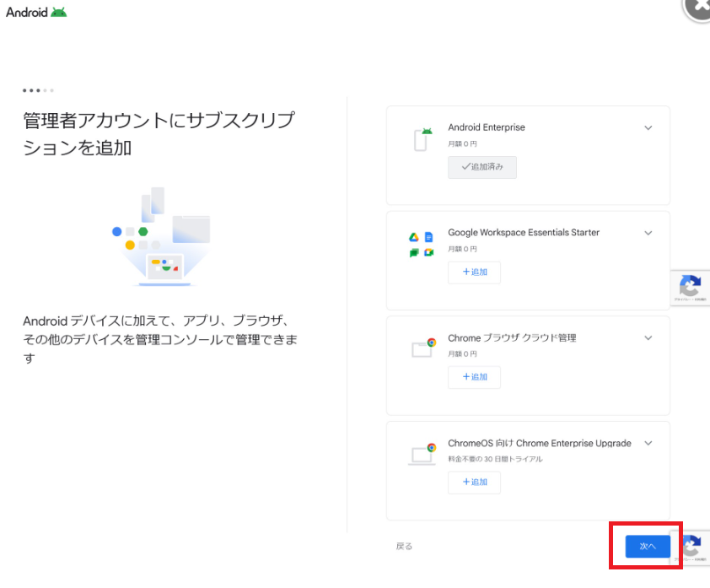Add Chrome ブラウザ クラウド管理 subscription
Viewport: 710px width, 588px height.
point(474,377)
